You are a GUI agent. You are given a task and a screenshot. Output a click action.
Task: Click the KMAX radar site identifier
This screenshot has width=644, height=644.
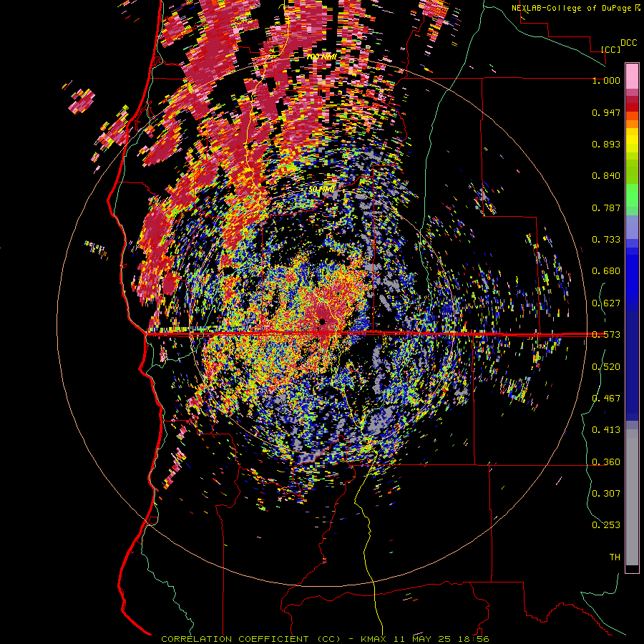pyautogui.click(x=373, y=639)
